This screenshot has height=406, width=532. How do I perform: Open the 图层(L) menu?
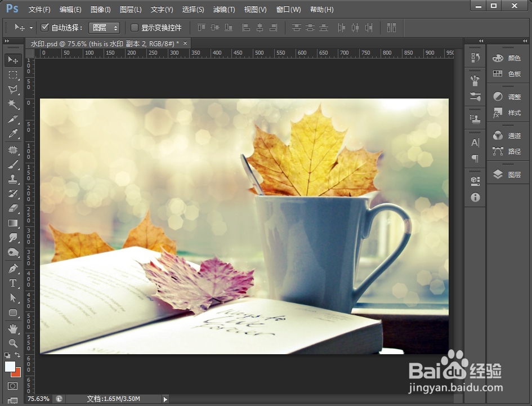(x=131, y=10)
